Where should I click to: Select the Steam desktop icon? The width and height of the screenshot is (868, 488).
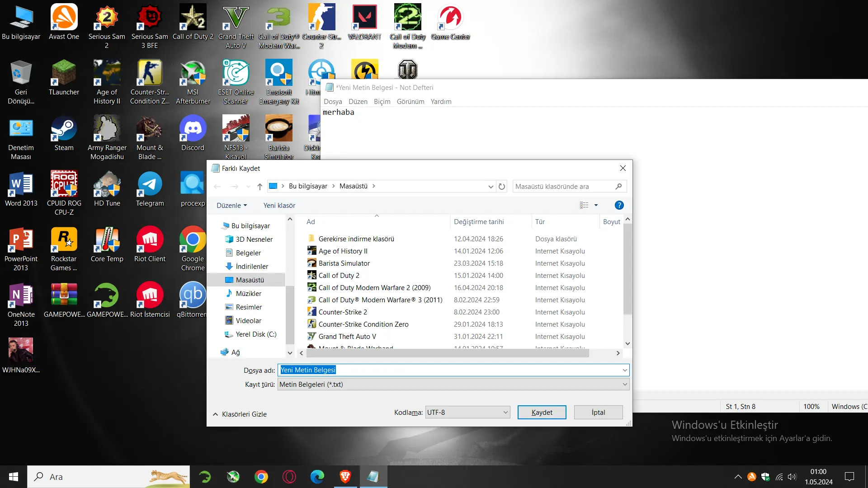[x=64, y=133]
